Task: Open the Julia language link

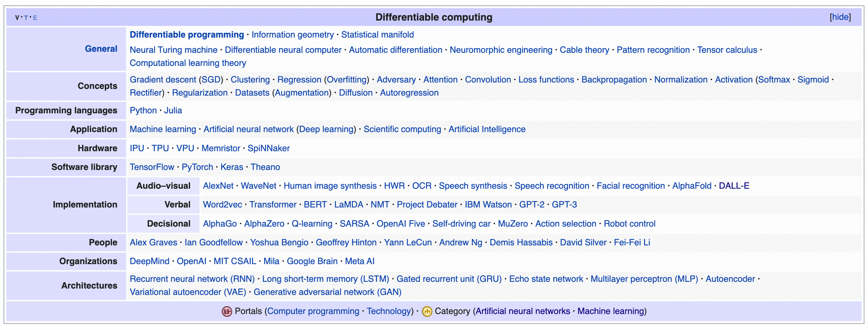Action: [173, 111]
